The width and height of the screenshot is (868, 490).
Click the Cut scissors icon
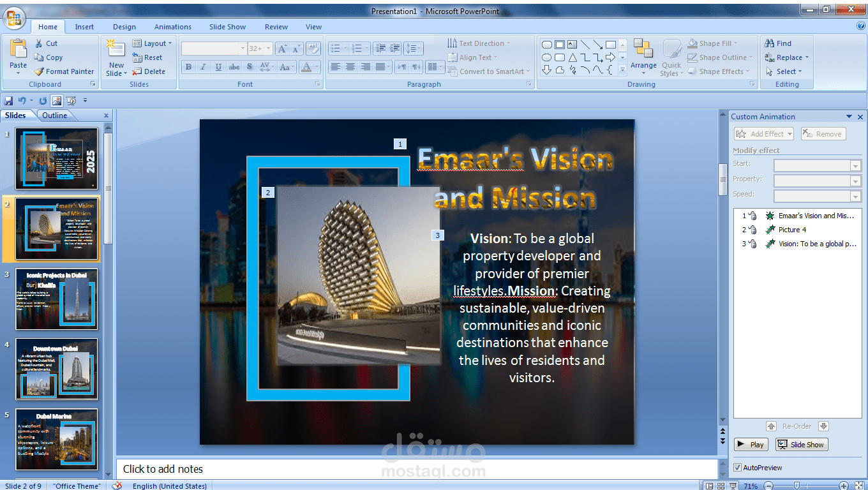(x=38, y=43)
